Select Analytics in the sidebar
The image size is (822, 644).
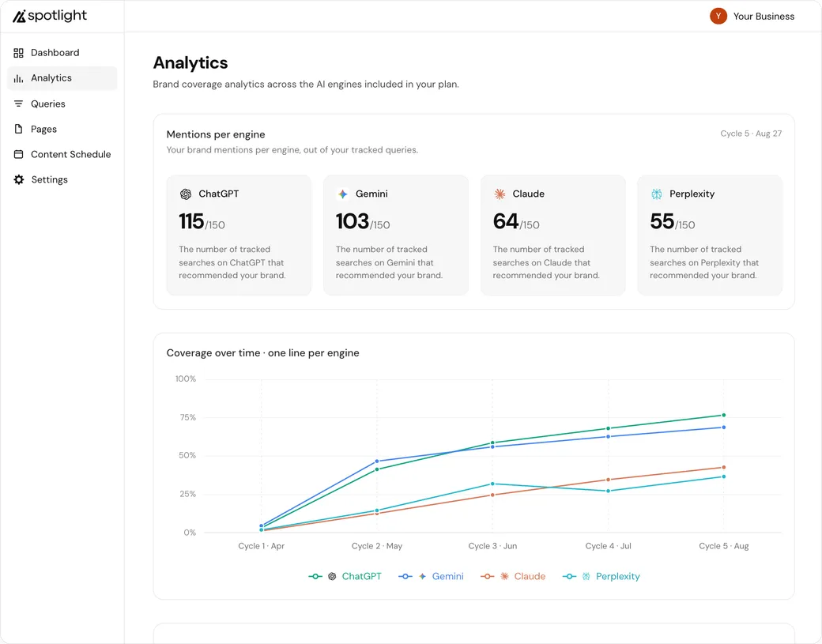[x=62, y=78]
